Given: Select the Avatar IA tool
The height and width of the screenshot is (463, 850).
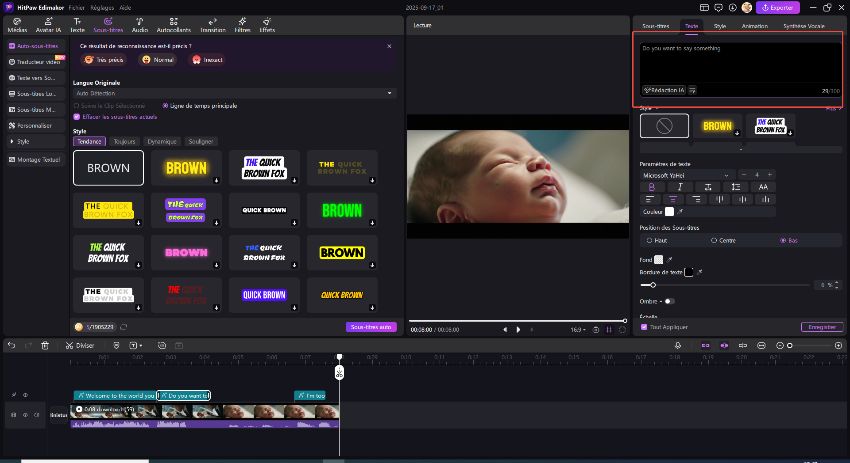Looking at the screenshot, I should [x=47, y=24].
